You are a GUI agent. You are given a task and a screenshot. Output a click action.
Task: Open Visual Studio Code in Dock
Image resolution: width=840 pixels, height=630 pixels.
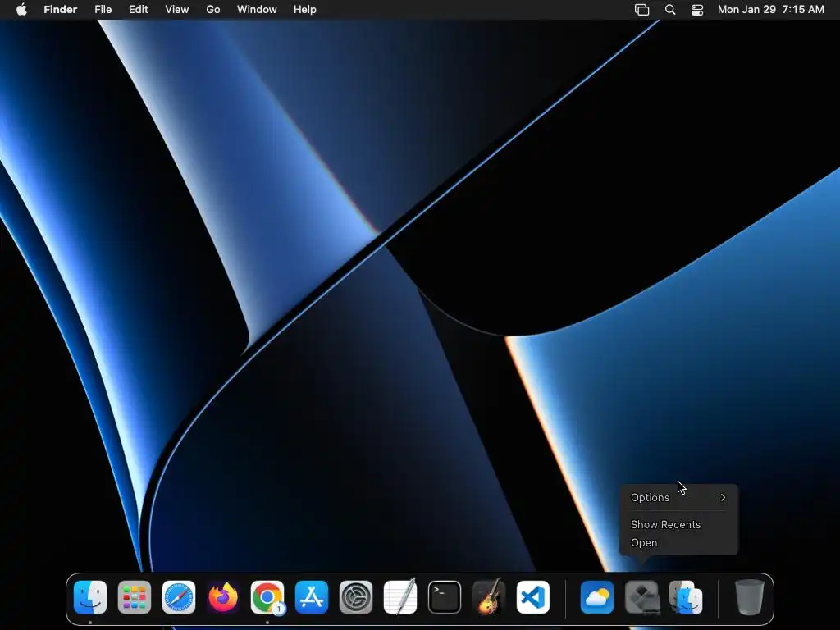coord(533,597)
